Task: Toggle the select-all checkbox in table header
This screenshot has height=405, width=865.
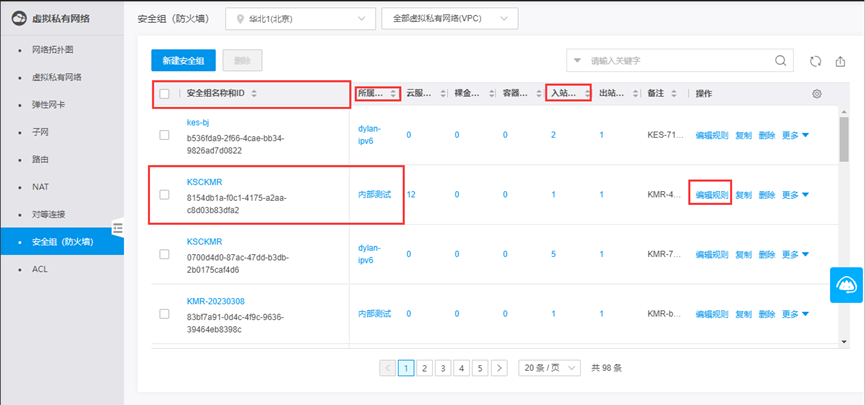Action: click(164, 94)
